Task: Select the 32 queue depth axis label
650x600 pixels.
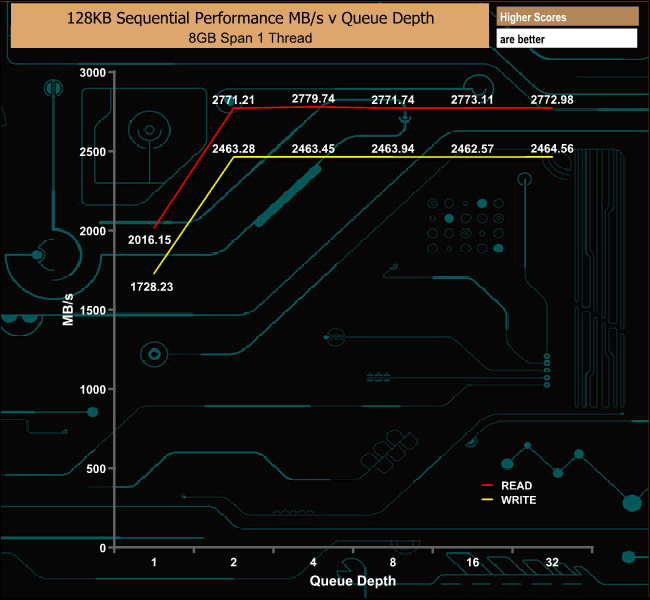Action: point(552,562)
